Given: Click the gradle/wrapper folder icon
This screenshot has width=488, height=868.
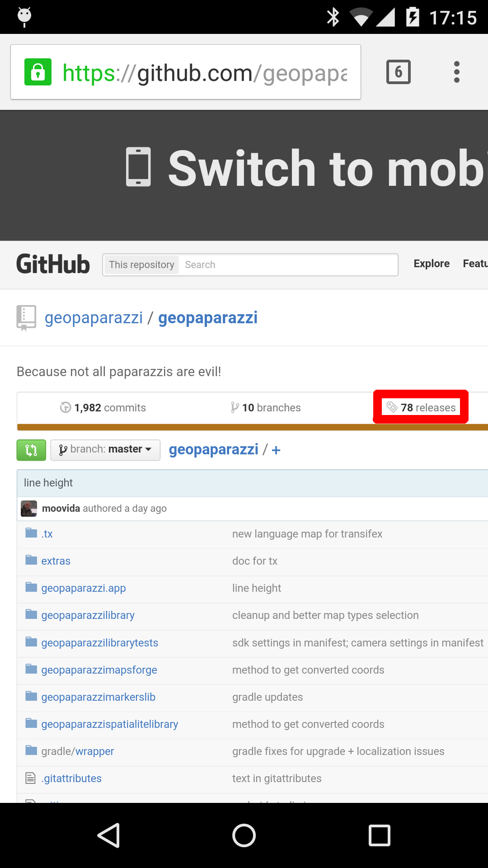Looking at the screenshot, I should (x=31, y=750).
